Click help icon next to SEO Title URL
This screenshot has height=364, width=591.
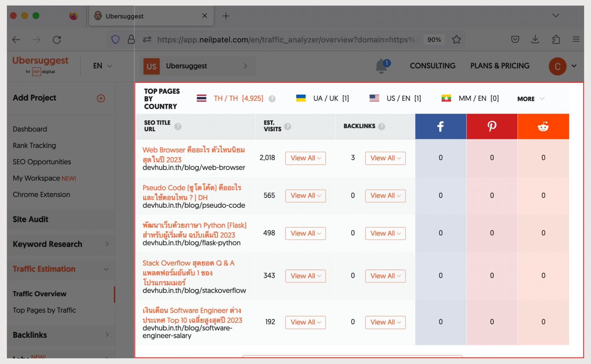tap(178, 126)
